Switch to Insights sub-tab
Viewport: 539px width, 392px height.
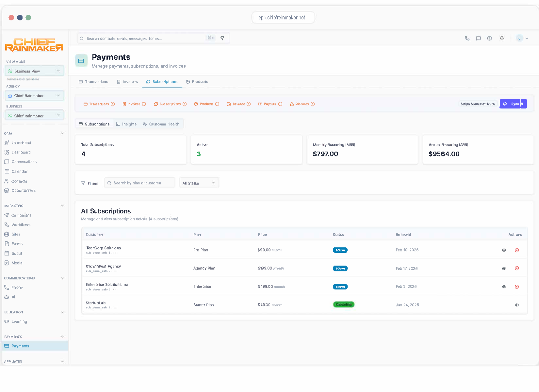(126, 124)
